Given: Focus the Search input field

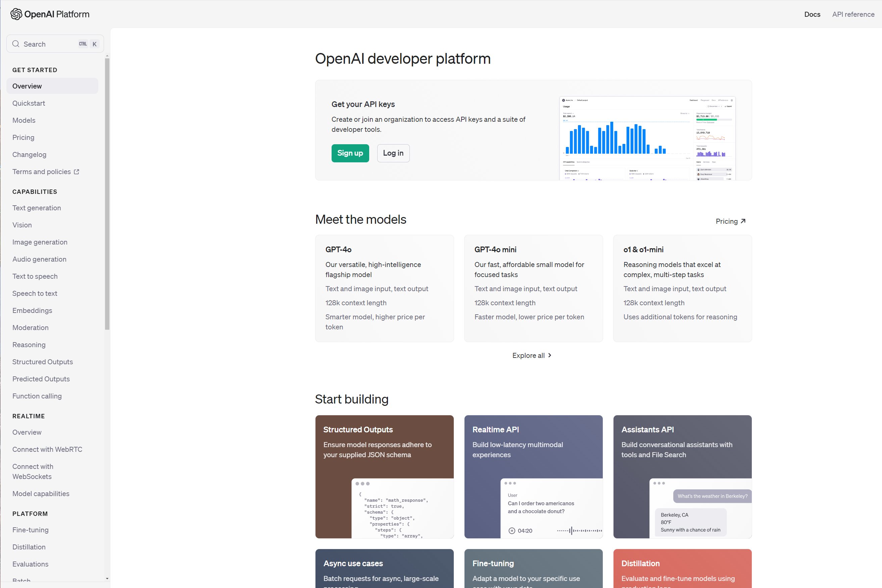Looking at the screenshot, I should (x=55, y=44).
